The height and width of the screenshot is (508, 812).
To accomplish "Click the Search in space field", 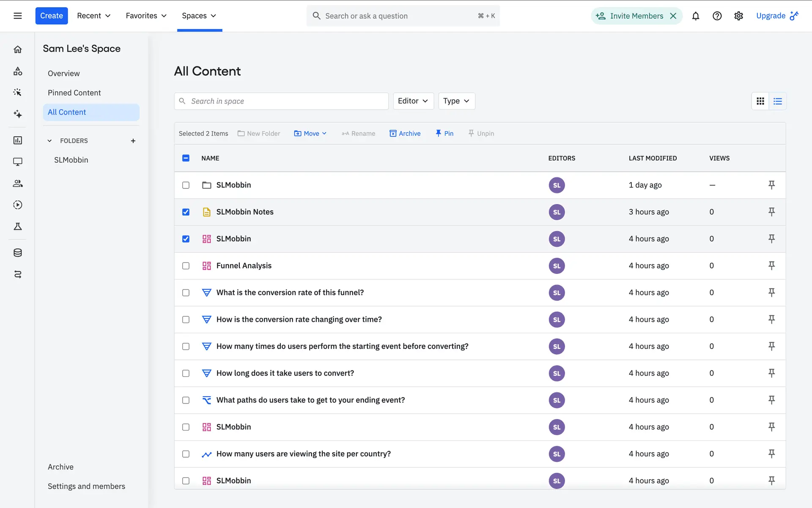I will pyautogui.click(x=281, y=101).
